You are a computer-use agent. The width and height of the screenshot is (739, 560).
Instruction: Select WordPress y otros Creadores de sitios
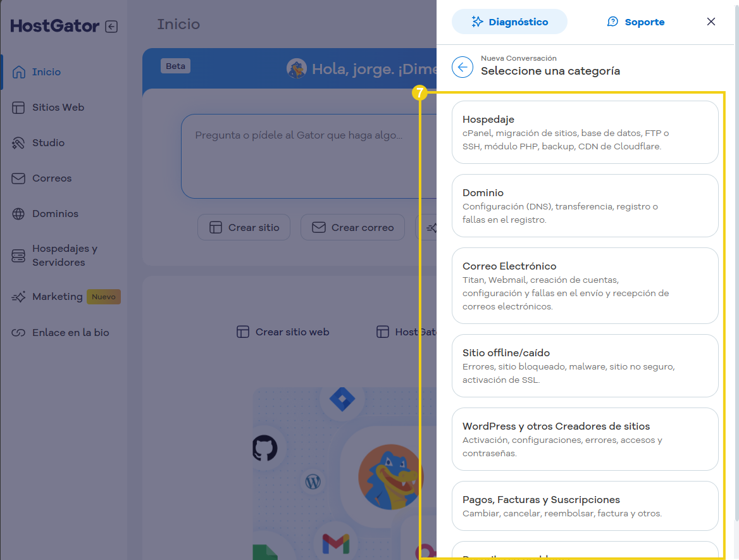coord(585,439)
